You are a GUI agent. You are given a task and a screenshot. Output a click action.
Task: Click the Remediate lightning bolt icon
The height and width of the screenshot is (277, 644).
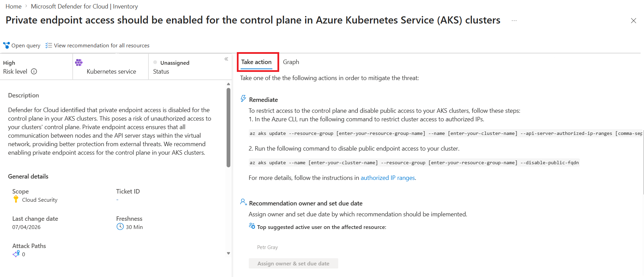click(x=243, y=99)
